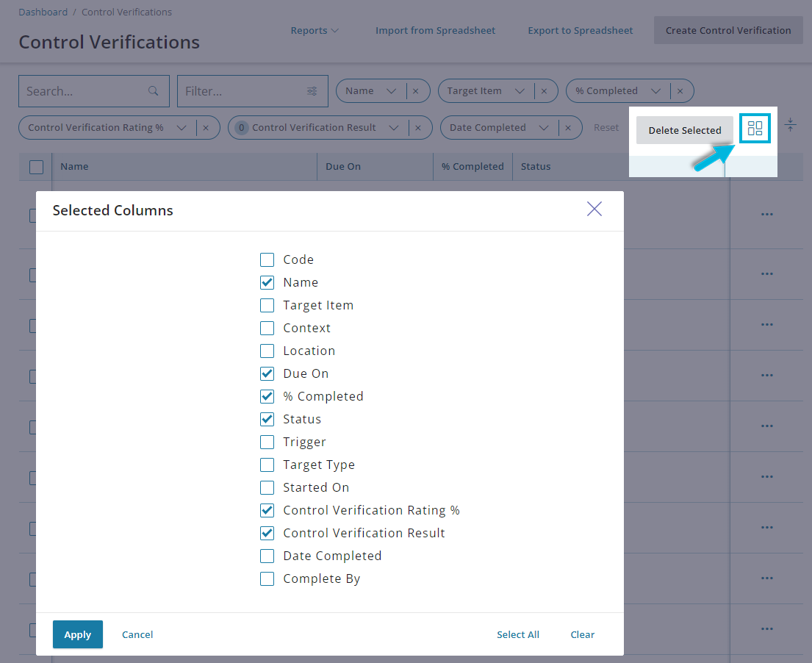Click the Clear columns link

pos(583,634)
